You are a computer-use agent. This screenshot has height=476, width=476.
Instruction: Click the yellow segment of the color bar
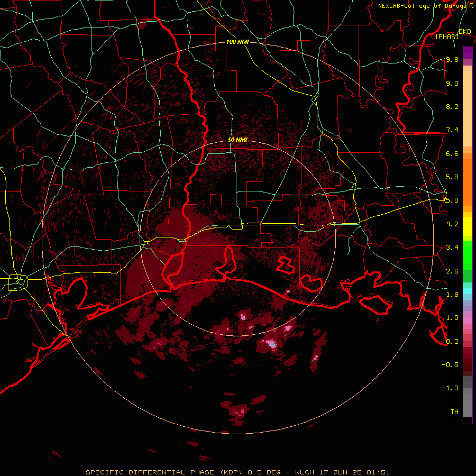[x=467, y=226]
